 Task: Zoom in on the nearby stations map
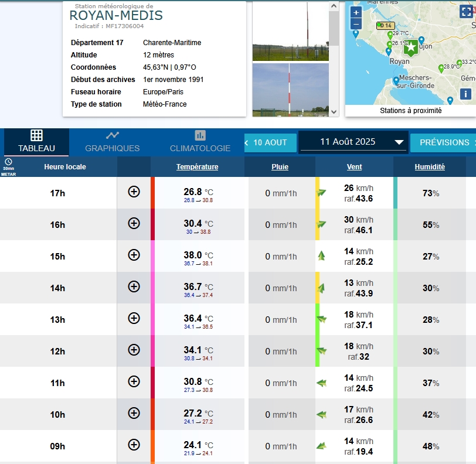coord(356,12)
